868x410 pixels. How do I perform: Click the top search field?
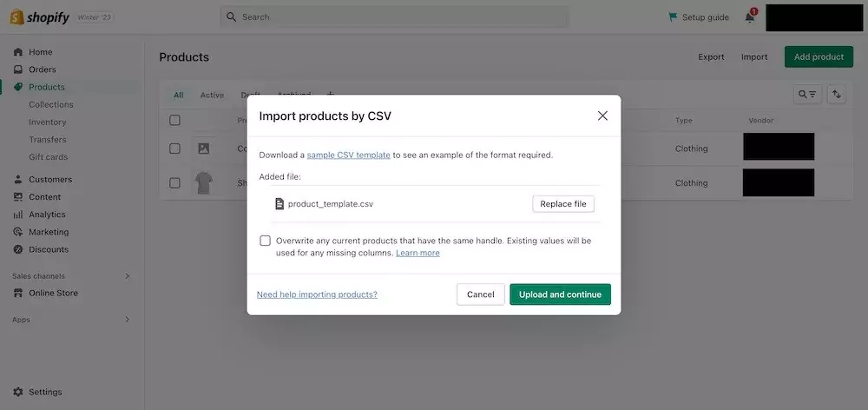coord(395,17)
